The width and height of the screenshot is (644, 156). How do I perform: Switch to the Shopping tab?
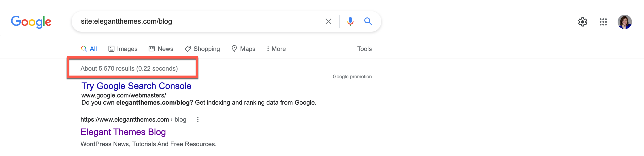(x=202, y=49)
